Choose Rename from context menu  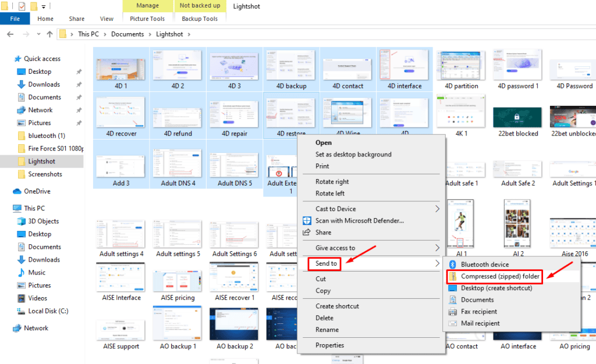coord(327,330)
